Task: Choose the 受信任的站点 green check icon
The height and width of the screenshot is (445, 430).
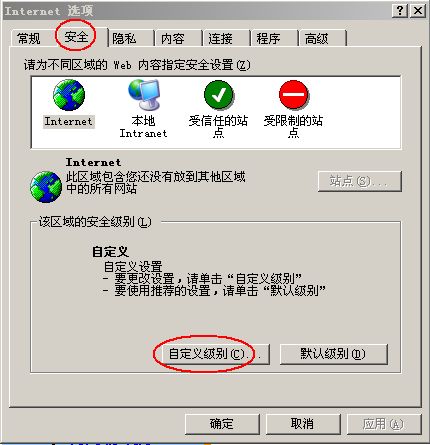Action: [x=219, y=95]
